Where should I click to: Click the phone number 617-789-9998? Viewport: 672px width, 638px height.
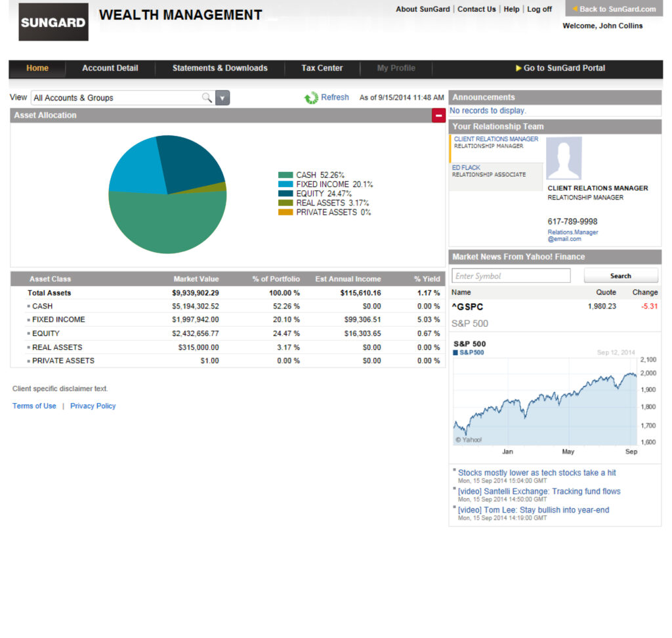pos(572,222)
